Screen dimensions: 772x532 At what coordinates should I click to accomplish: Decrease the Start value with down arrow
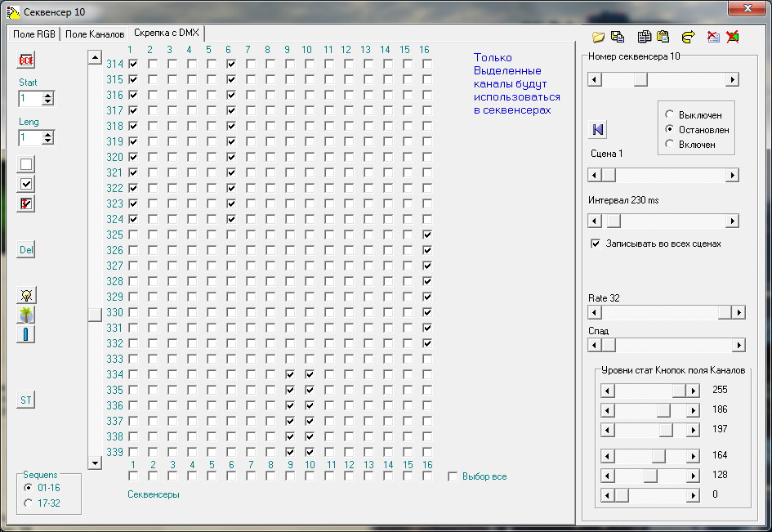coord(47,101)
